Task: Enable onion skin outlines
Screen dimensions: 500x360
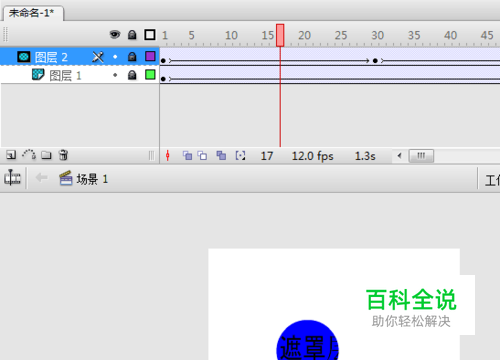Action: coord(202,155)
